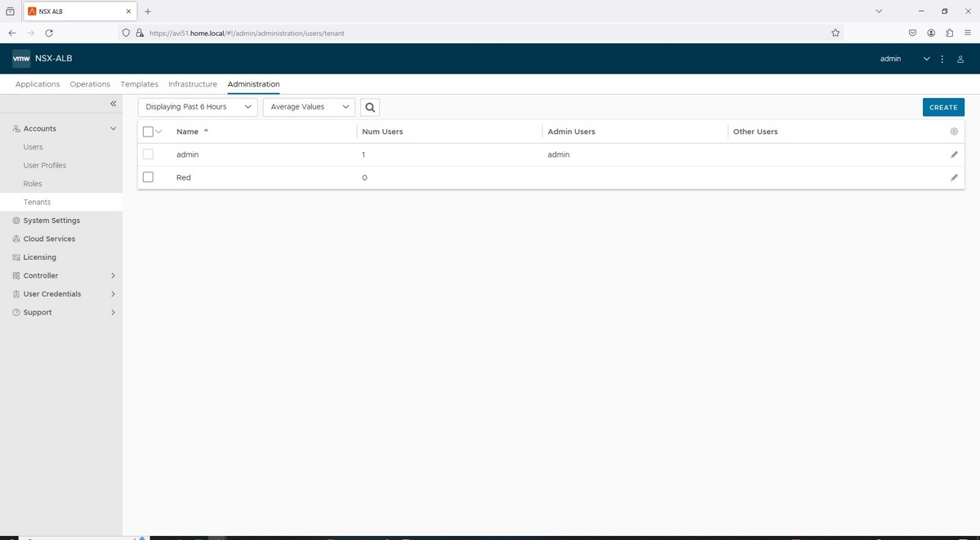
Task: Open Users in sidebar
Action: (33, 147)
